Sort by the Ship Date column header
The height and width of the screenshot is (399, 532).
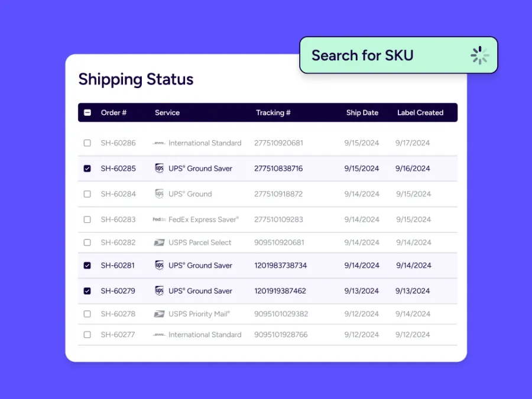click(x=362, y=112)
